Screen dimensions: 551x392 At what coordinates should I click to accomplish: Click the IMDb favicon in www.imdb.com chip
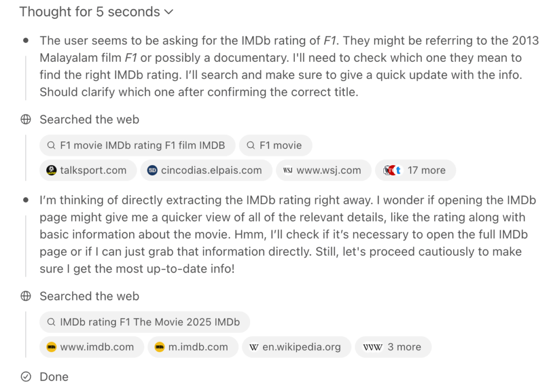(51, 347)
